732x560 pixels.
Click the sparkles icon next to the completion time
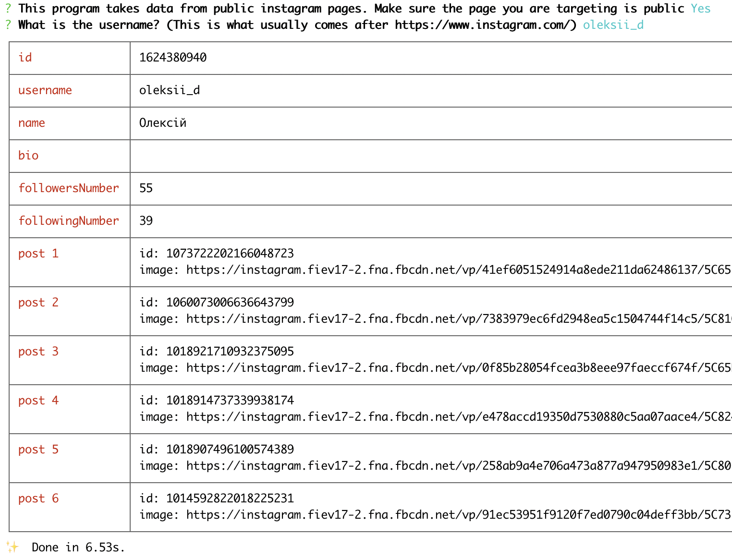click(12, 547)
